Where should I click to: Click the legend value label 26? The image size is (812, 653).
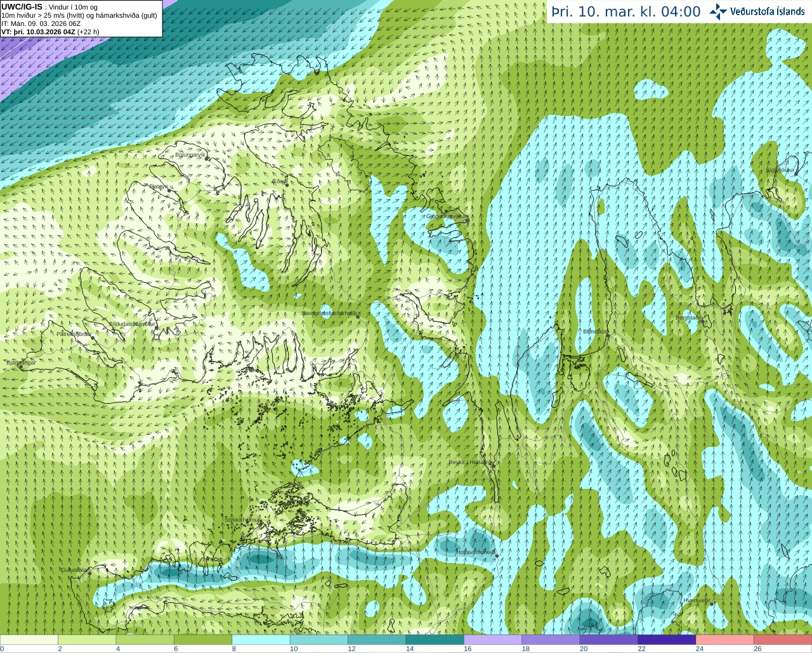(757, 649)
